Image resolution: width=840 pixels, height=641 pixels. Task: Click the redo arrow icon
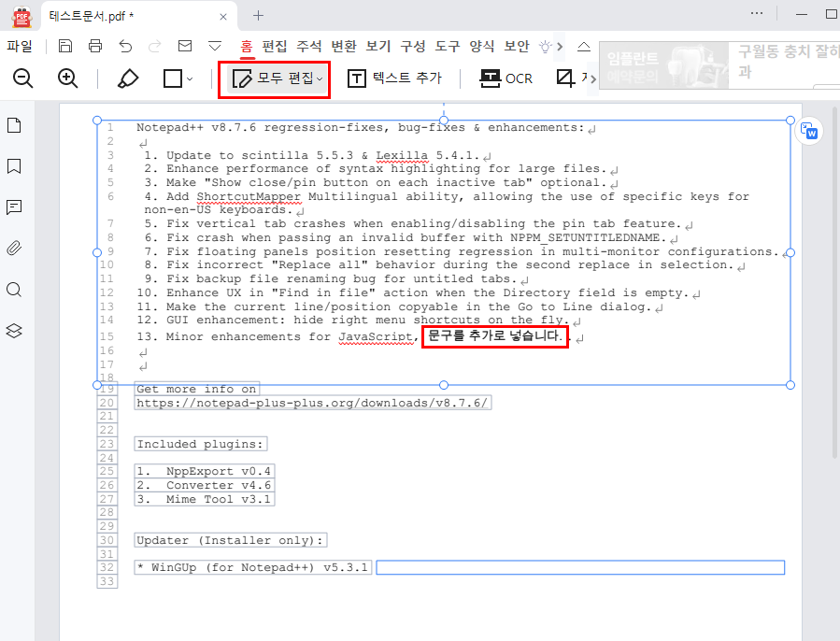tap(155, 46)
